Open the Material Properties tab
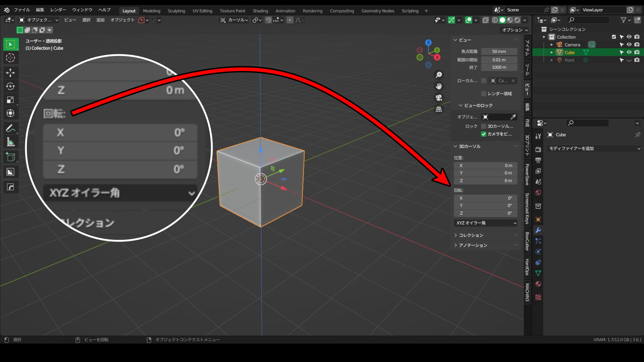Screen dimensions: 644x362 click(538, 284)
